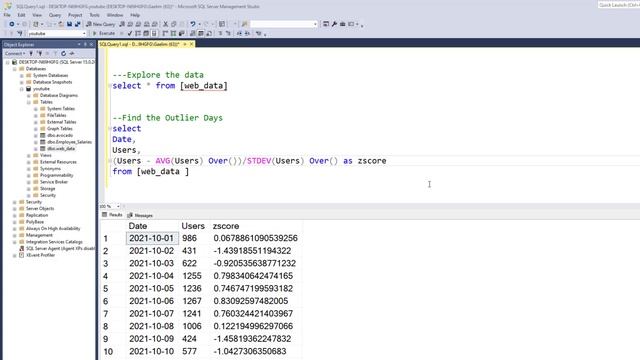Collapse the Tables folder node
The image size is (640, 360).
pos(29,102)
